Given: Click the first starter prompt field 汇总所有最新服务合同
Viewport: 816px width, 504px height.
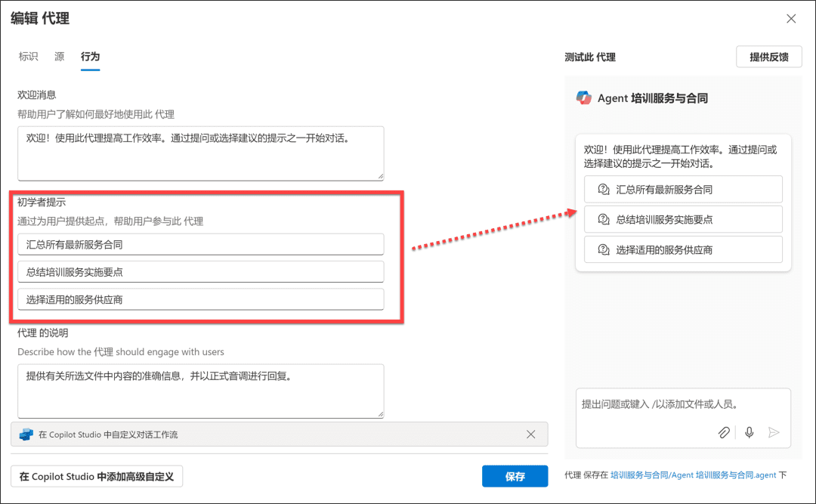Looking at the screenshot, I should click(x=201, y=245).
